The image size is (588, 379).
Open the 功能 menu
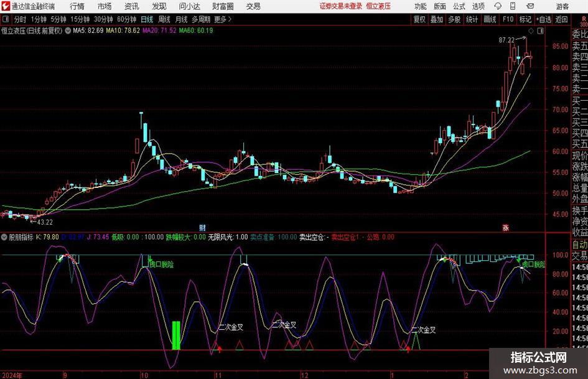(421, 6)
